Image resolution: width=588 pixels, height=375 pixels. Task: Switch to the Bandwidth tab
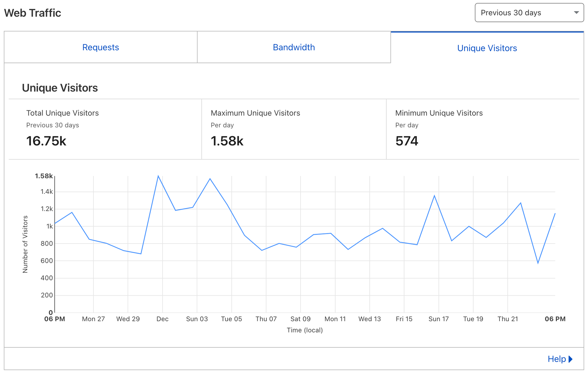pyautogui.click(x=294, y=47)
